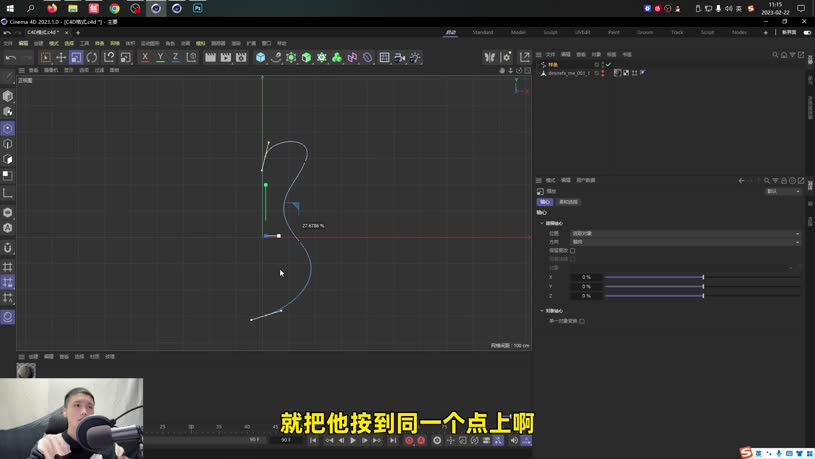Add a cube primitive object
Image resolution: width=815 pixels, height=459 pixels.
(260, 58)
